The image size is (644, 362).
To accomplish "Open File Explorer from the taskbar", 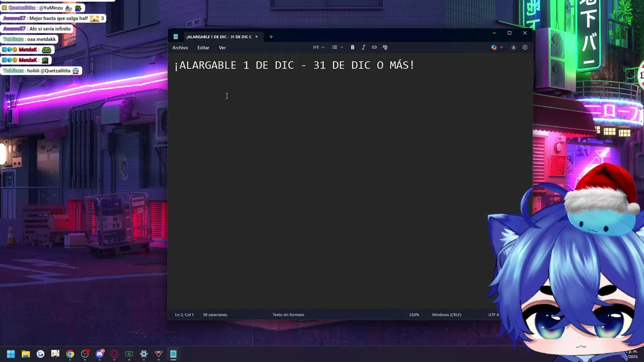I will point(26,354).
